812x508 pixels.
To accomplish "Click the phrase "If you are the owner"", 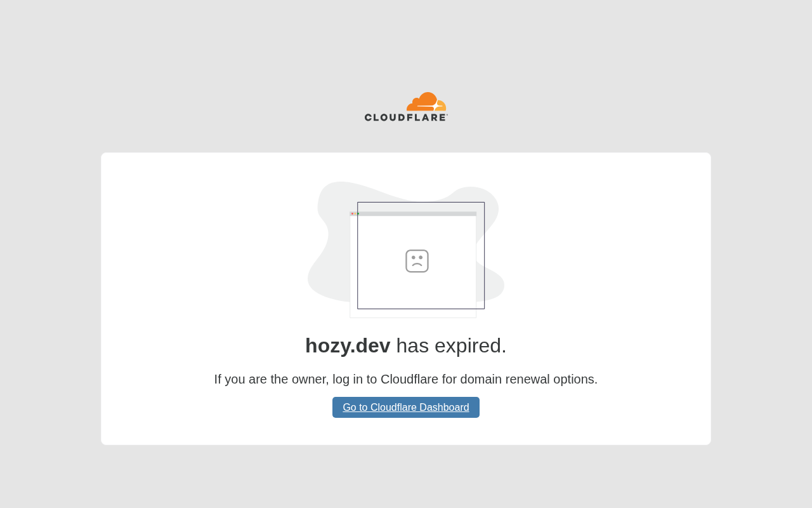I will pyautogui.click(x=272, y=379).
